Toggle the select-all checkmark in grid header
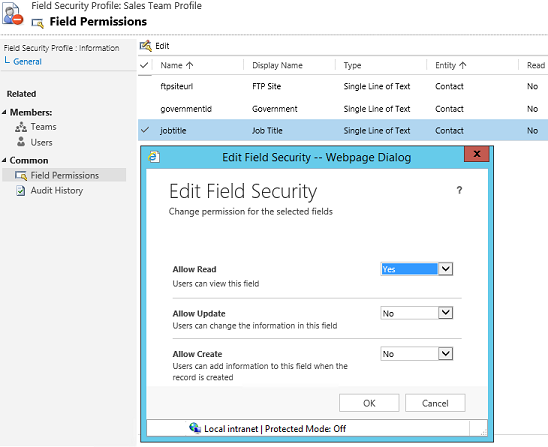This screenshot has width=548, height=447. (144, 65)
